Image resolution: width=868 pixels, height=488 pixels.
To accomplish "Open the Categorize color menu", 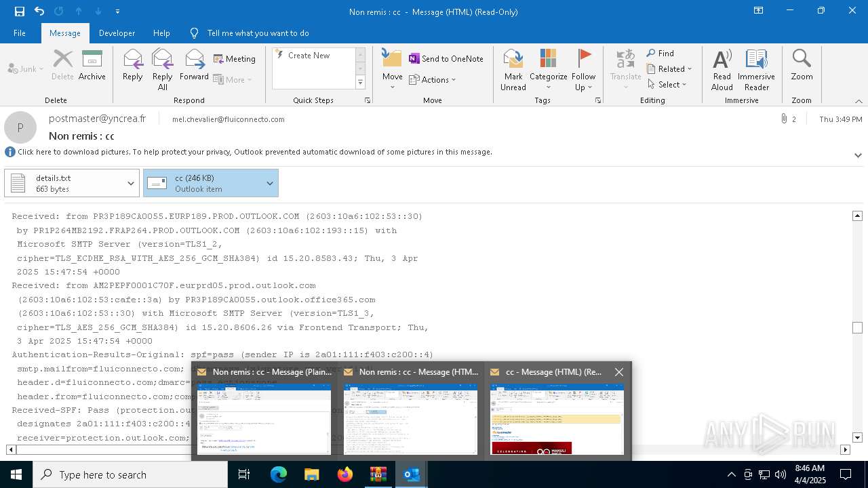I will coord(548,70).
